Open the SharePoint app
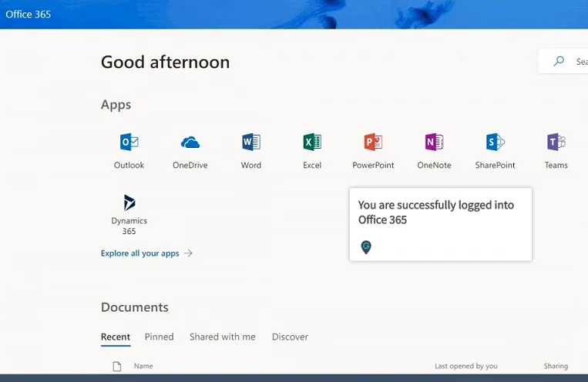The image size is (588, 382). [x=495, y=151]
